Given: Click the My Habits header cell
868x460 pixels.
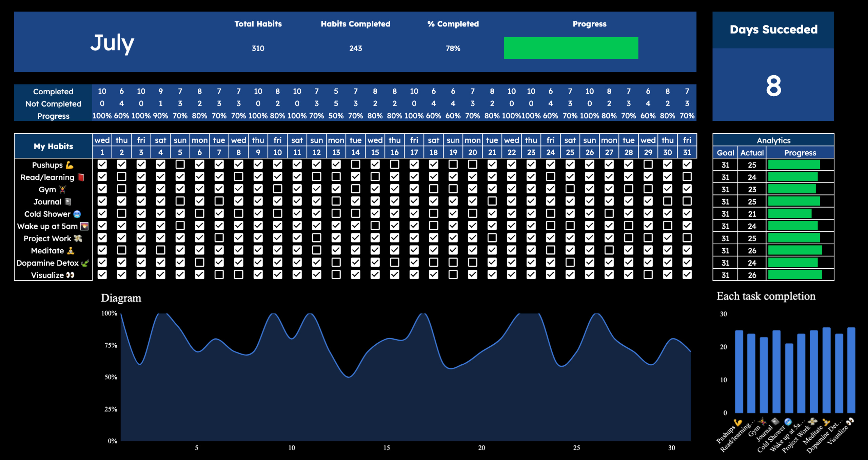Looking at the screenshot, I should coord(53,146).
